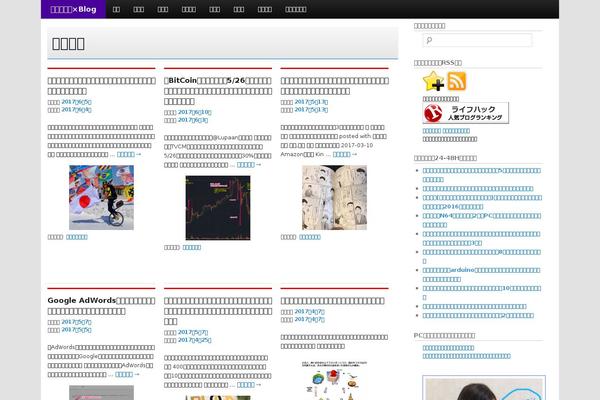Open the colorful diagram thumbnail
This screenshot has width=600, height=400.
click(334, 380)
